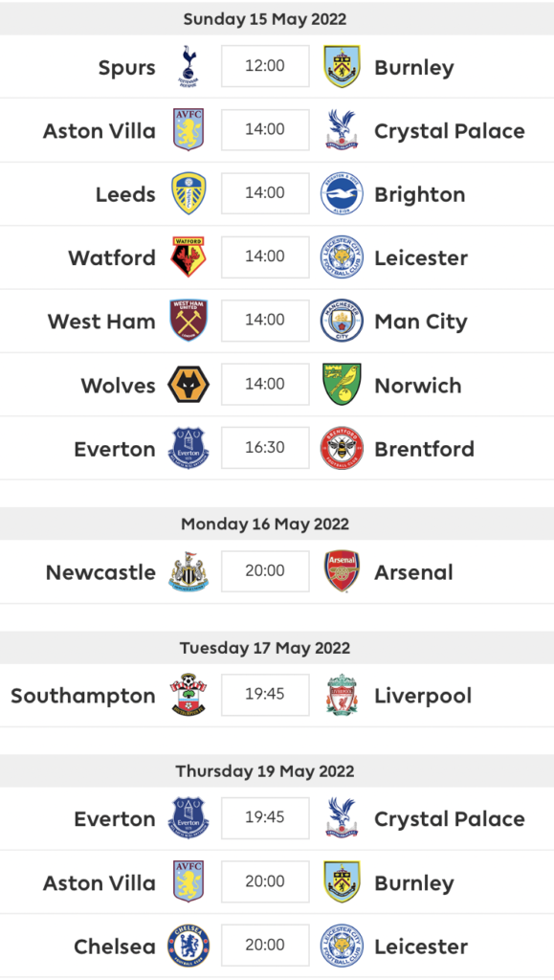Click the Brighton team name
Viewport: 554px width, 980px height.
point(420,195)
